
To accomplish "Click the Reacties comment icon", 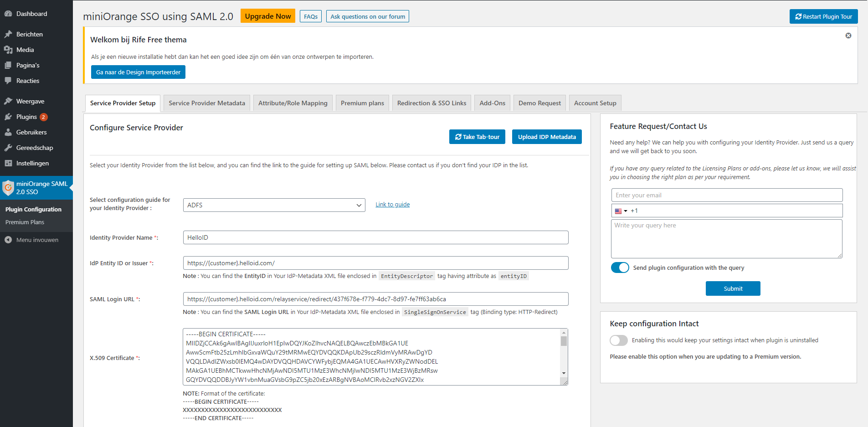I will click(8, 81).
